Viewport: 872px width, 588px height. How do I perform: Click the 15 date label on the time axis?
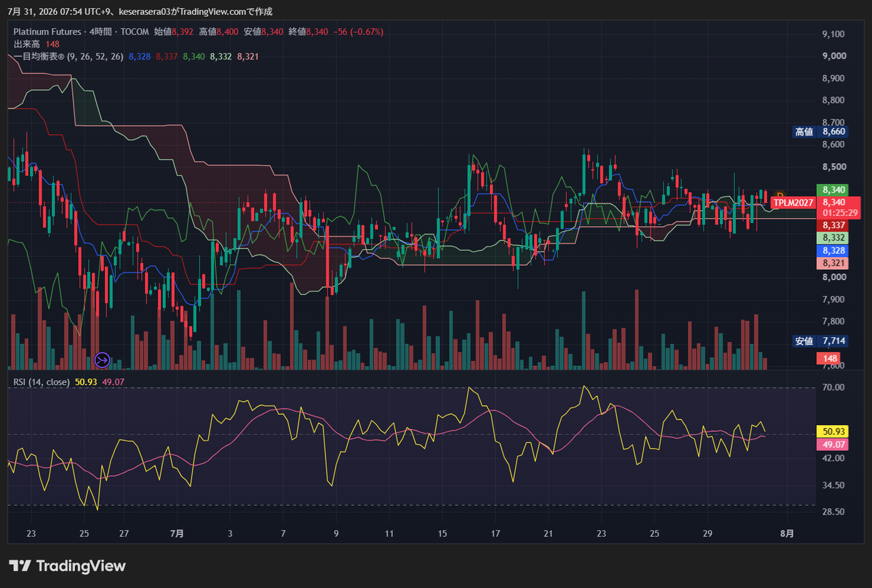(x=442, y=534)
